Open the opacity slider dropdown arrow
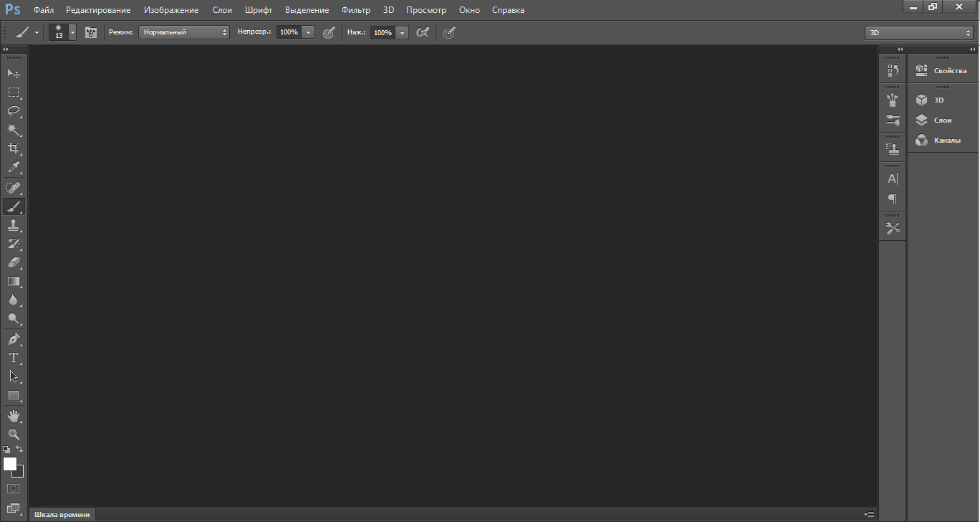980x522 pixels. (308, 32)
